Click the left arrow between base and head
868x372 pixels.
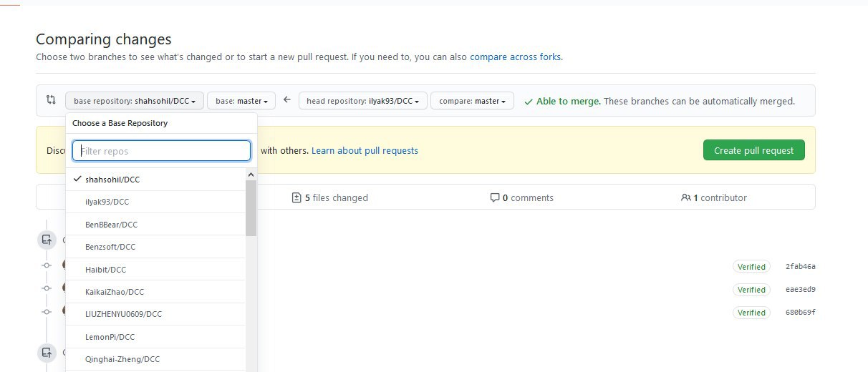point(286,100)
